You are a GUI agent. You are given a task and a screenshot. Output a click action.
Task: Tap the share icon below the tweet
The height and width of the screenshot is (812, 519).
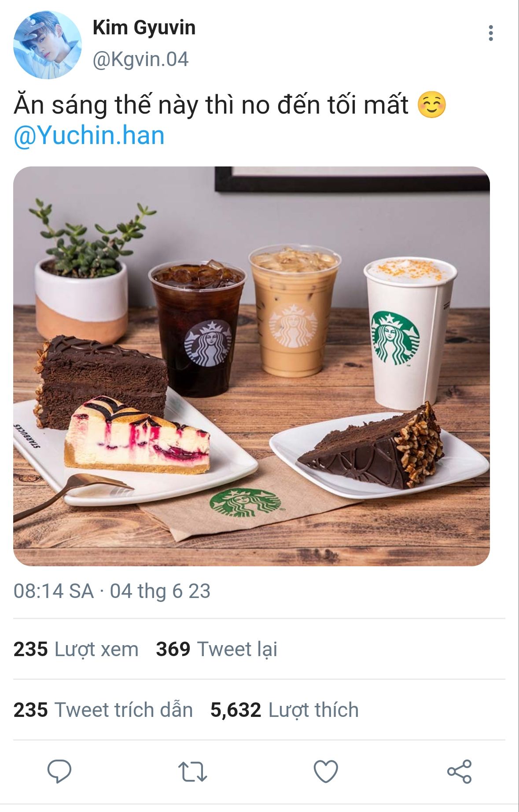coord(459,771)
